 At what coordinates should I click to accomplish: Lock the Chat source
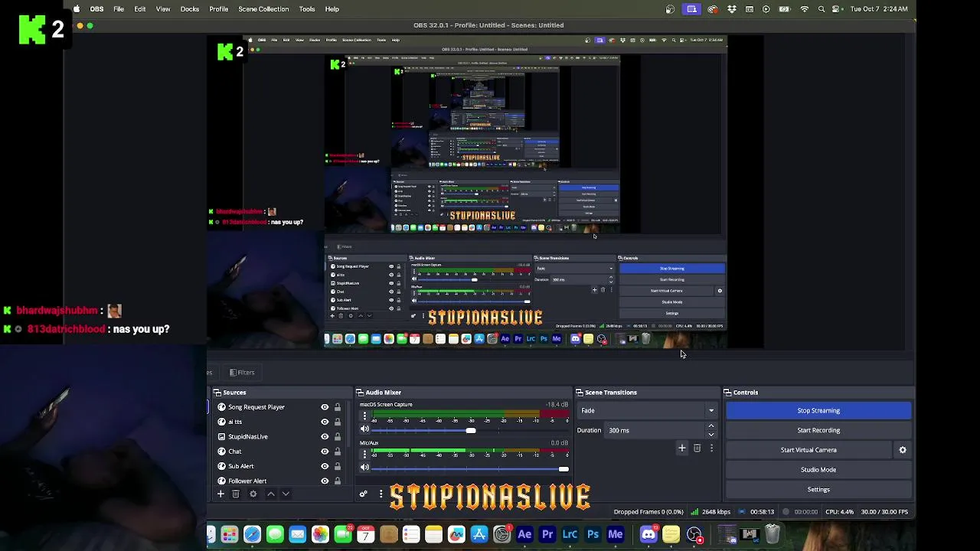point(337,452)
